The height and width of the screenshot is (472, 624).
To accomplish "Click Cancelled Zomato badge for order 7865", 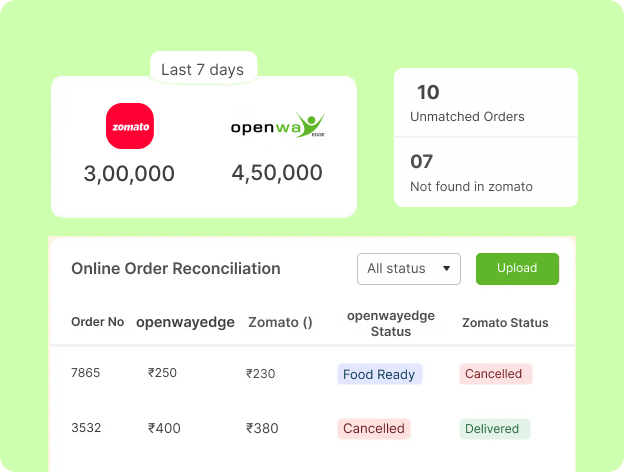I will tap(495, 374).
